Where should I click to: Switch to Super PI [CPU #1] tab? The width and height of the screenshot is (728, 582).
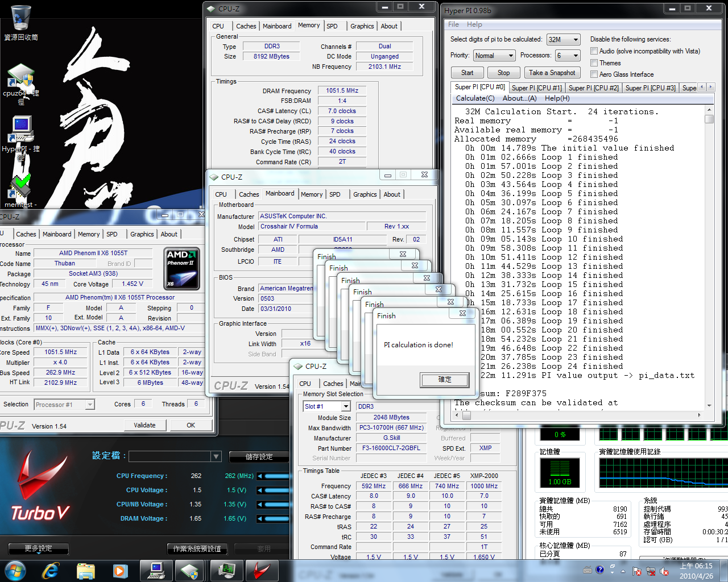click(536, 88)
